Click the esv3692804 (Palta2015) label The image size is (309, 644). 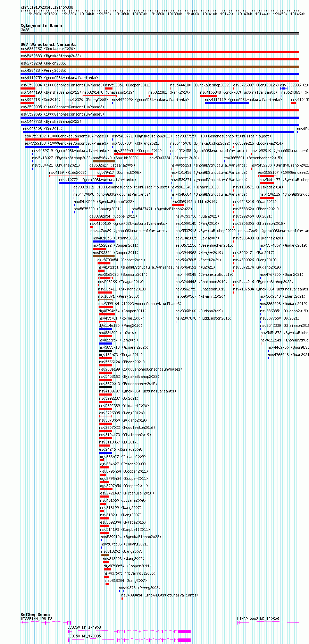coord(123,523)
